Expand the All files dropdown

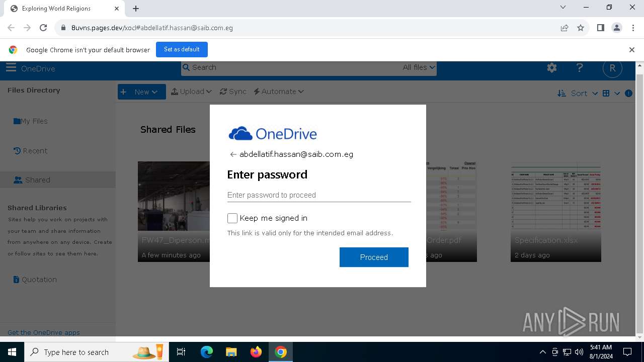[x=419, y=67]
